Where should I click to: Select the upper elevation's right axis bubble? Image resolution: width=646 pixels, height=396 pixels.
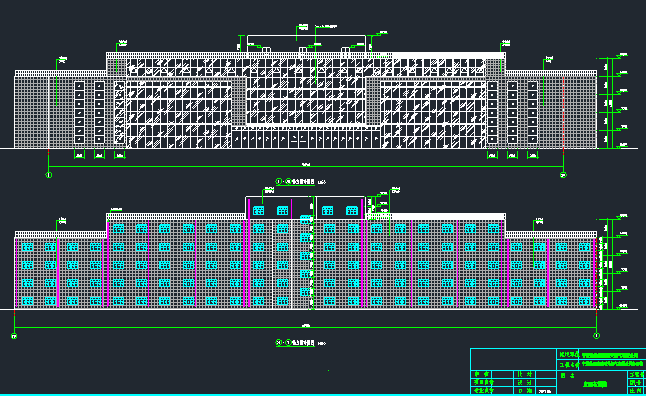pos(563,175)
